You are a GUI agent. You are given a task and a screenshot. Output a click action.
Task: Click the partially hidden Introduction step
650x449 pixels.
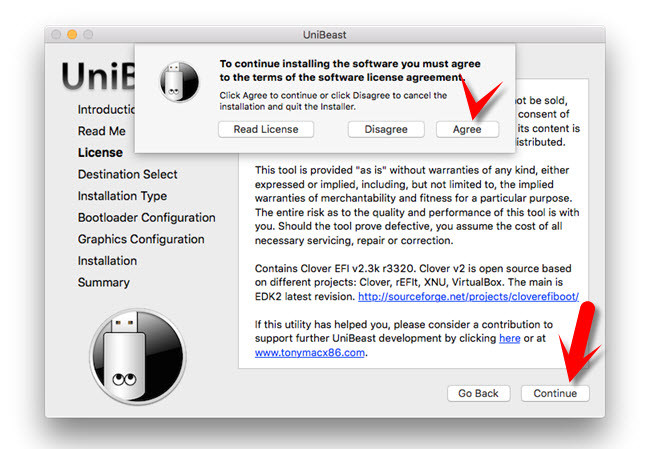pos(106,109)
